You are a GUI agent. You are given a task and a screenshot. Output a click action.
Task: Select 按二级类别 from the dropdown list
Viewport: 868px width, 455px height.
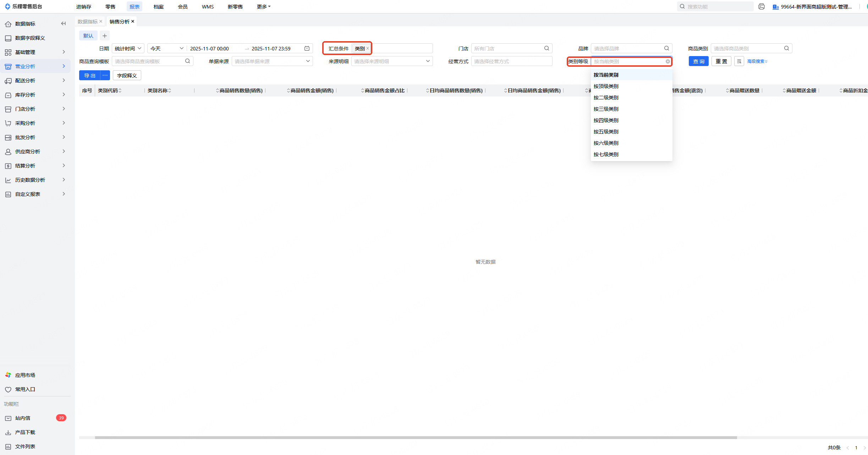pos(606,98)
